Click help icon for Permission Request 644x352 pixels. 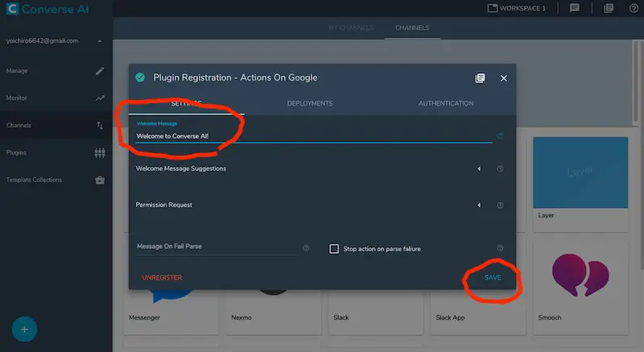tap(500, 205)
